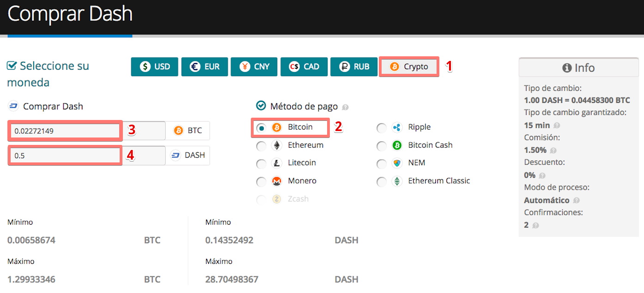The height and width of the screenshot is (293, 644).
Task: Click the BTC amount input field
Action: click(x=65, y=131)
